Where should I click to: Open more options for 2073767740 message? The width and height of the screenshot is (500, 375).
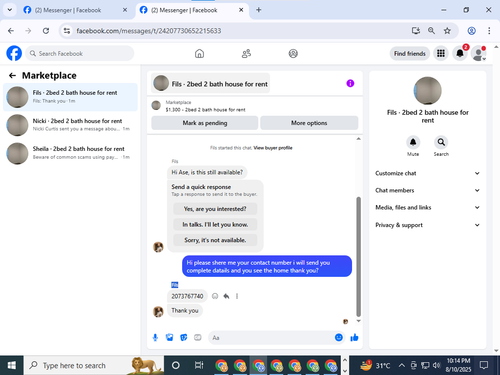[237, 296]
